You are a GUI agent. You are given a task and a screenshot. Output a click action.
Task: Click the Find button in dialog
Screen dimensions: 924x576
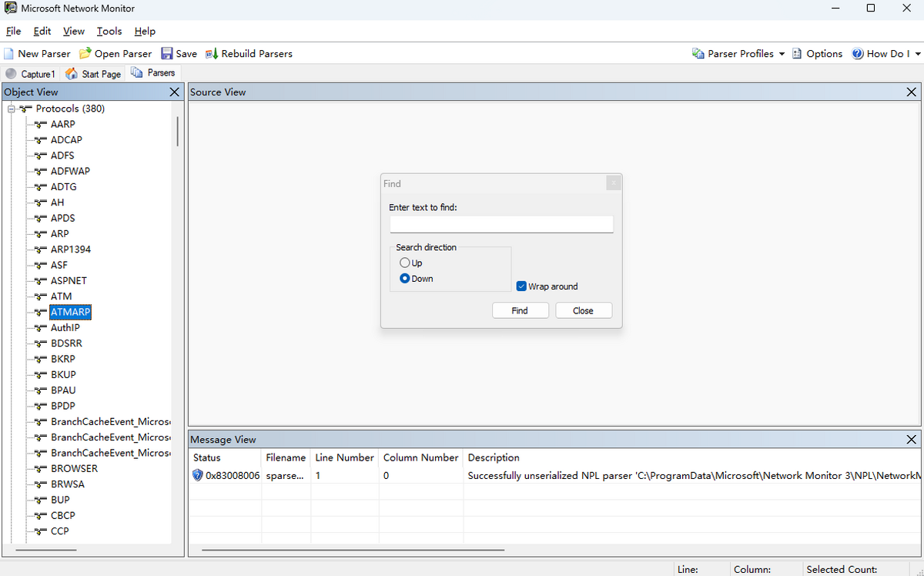point(520,310)
